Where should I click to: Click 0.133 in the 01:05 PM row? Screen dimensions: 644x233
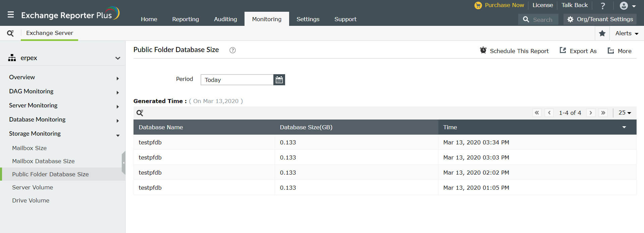[288, 188]
